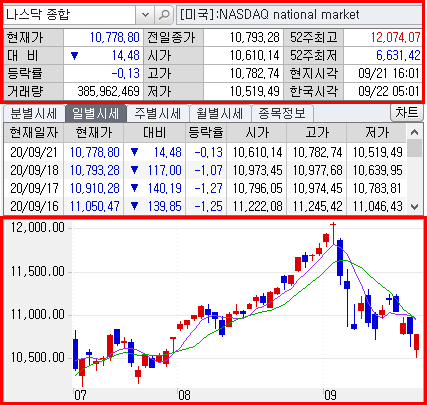Screen dimensions: 427x405
Task: Open the 종목정보 tab
Action: tap(282, 114)
